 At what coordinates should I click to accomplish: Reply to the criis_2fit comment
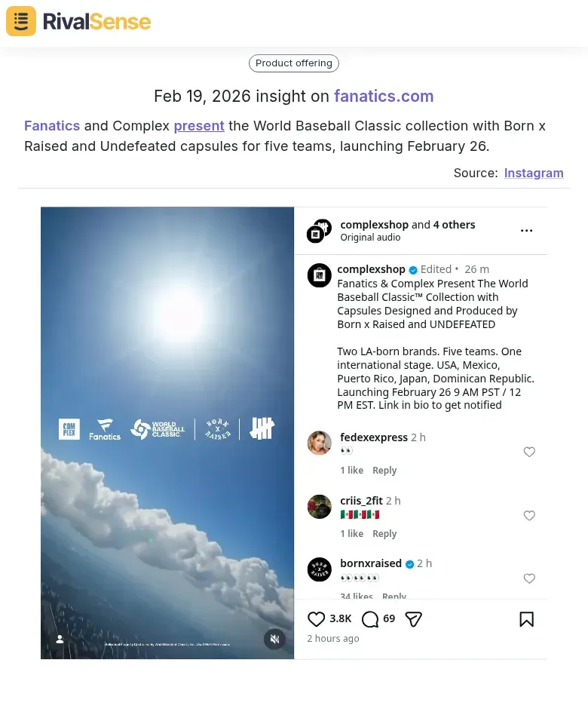384,534
